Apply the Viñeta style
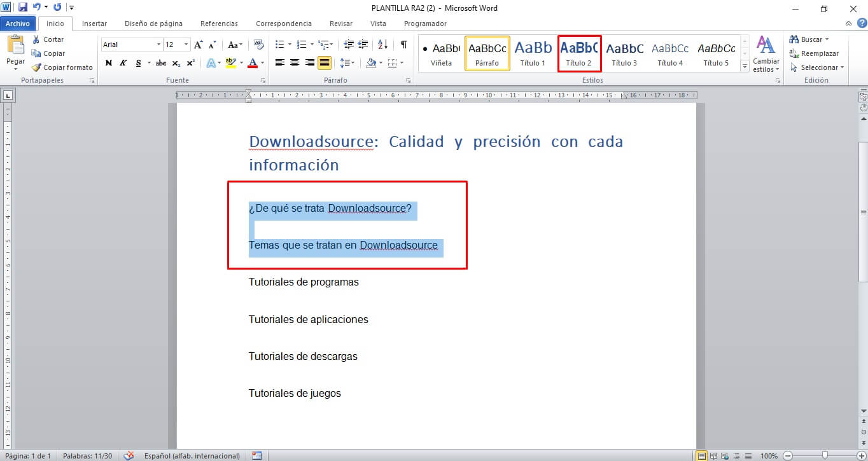This screenshot has width=868, height=461. [441, 53]
